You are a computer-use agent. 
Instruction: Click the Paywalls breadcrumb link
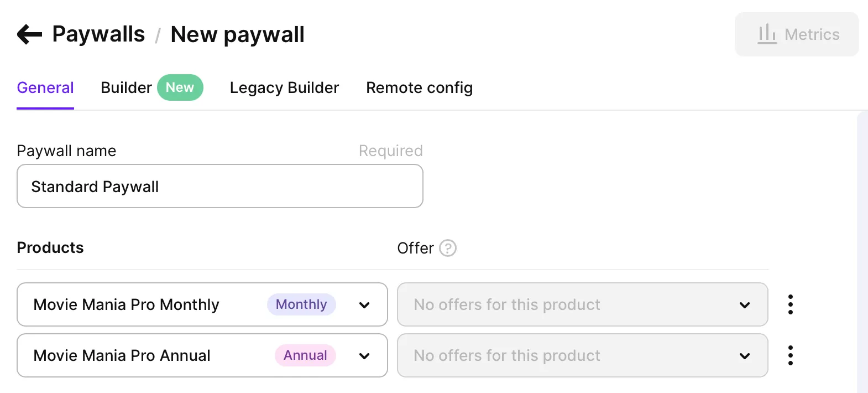point(98,34)
